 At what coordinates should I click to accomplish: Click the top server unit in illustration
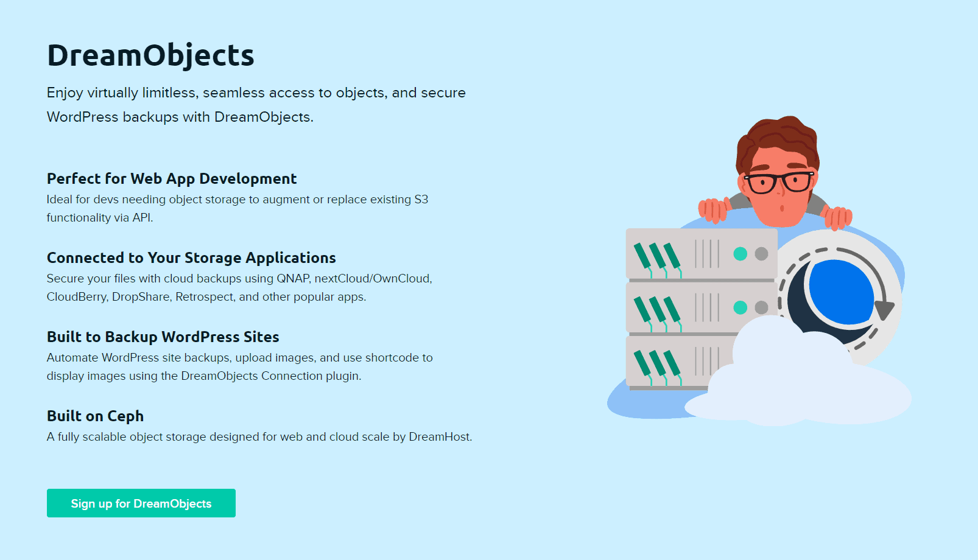point(700,254)
